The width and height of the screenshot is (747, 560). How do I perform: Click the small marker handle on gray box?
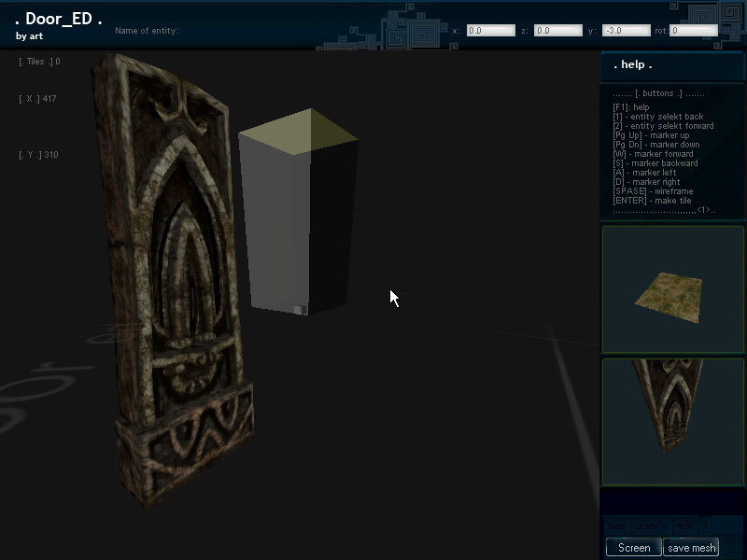[298, 310]
